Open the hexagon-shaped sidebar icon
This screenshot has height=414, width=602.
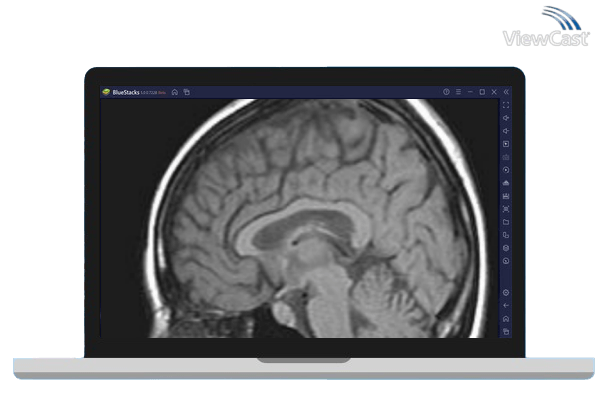pyautogui.click(x=506, y=248)
